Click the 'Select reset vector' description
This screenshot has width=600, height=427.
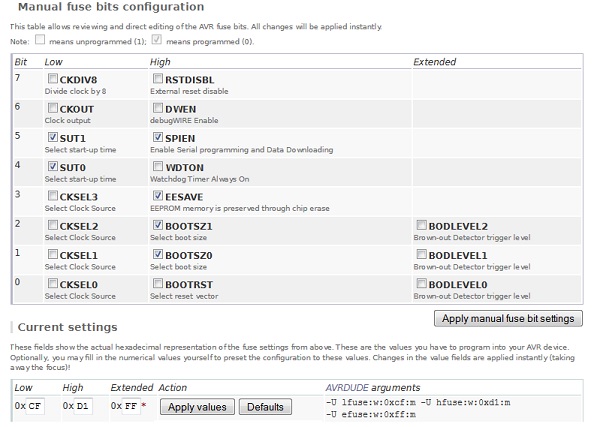(184, 296)
